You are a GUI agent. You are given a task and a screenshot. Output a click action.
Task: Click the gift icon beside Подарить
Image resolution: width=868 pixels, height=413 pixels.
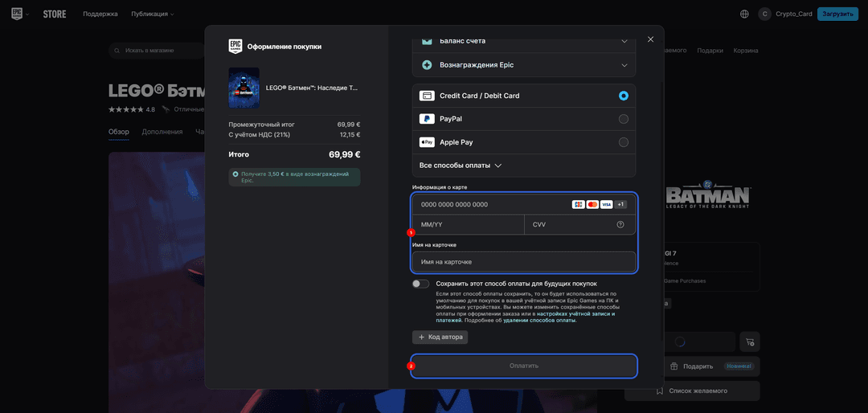(674, 366)
